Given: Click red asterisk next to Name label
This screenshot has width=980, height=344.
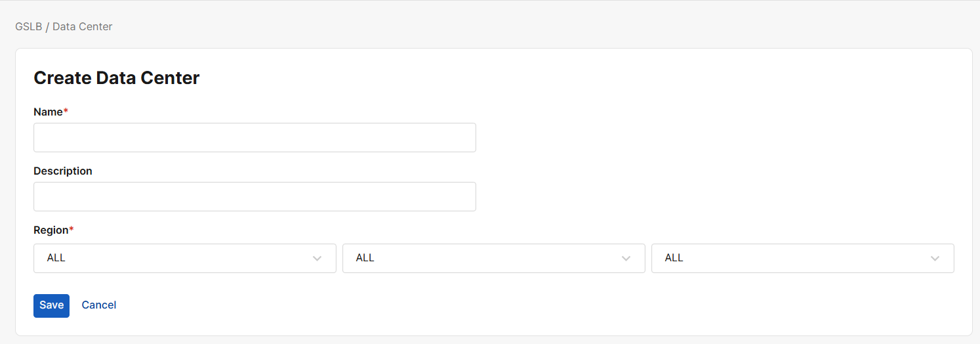Looking at the screenshot, I should coord(66,111).
